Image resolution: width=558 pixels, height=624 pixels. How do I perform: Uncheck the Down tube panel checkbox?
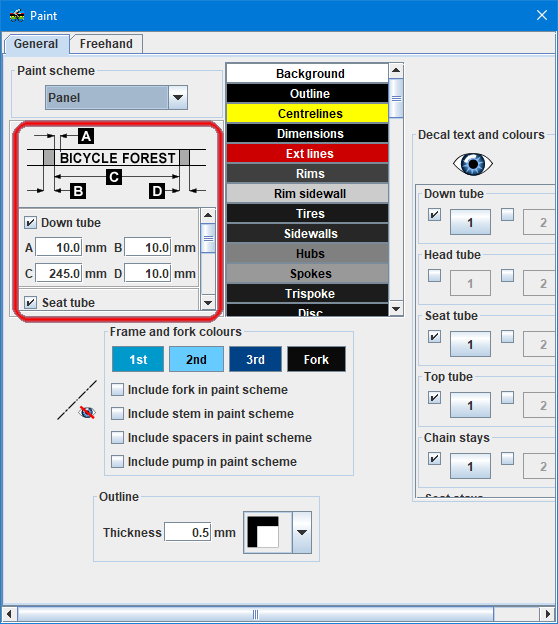[x=30, y=222]
